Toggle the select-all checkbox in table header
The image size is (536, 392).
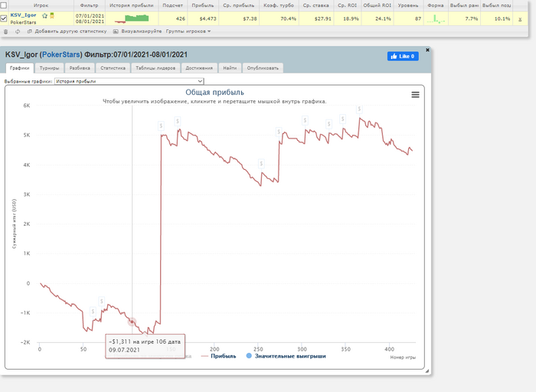click(x=4, y=5)
